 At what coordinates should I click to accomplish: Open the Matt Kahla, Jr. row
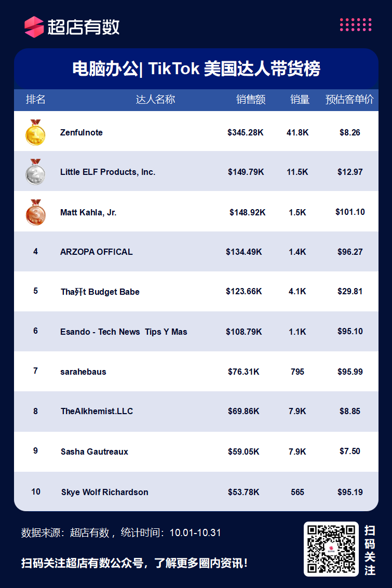[196, 212]
